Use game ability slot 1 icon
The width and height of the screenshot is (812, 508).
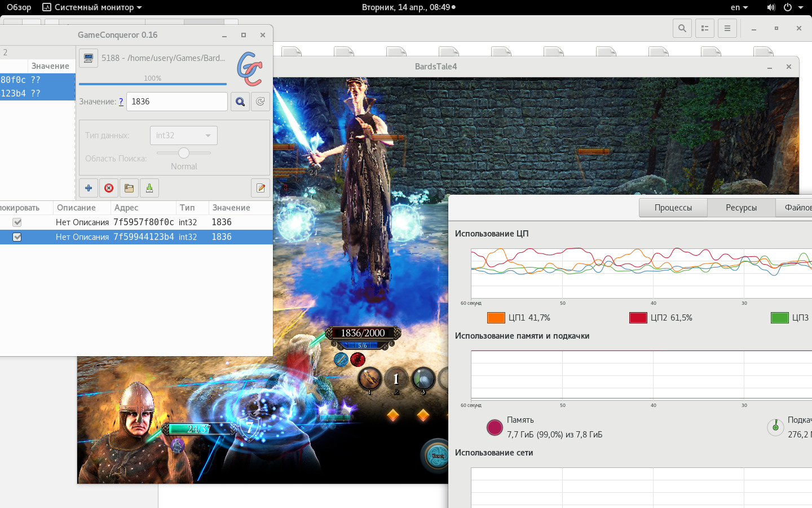click(x=370, y=379)
